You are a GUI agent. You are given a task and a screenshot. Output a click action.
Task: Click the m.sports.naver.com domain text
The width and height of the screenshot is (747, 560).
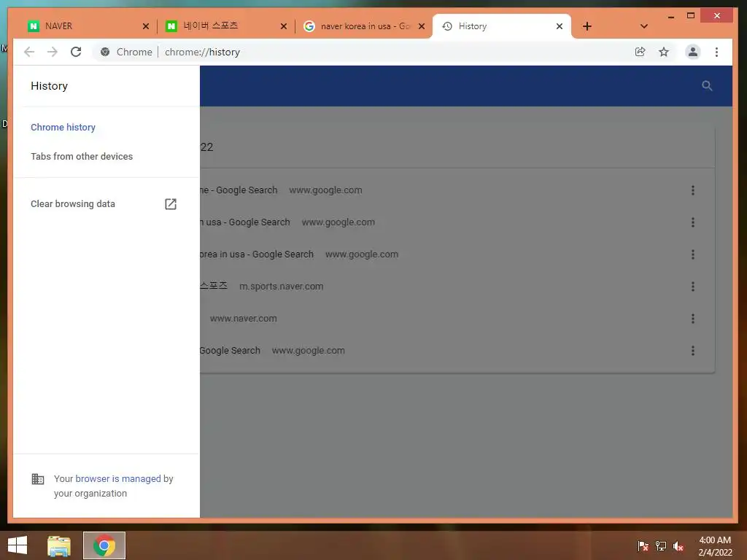point(281,286)
